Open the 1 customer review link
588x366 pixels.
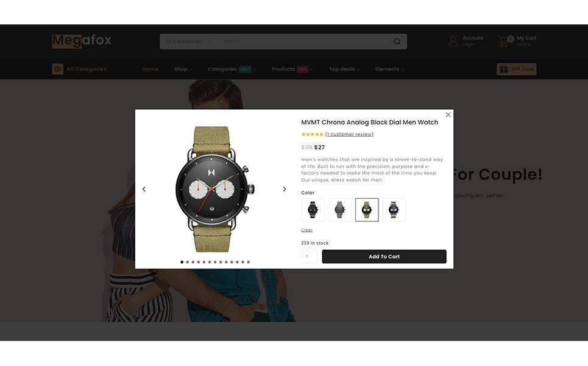pos(349,134)
